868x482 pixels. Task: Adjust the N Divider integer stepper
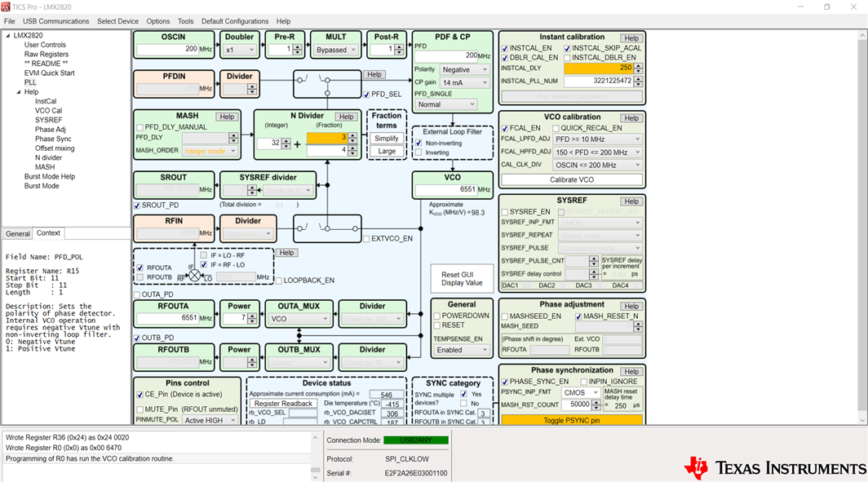click(286, 144)
